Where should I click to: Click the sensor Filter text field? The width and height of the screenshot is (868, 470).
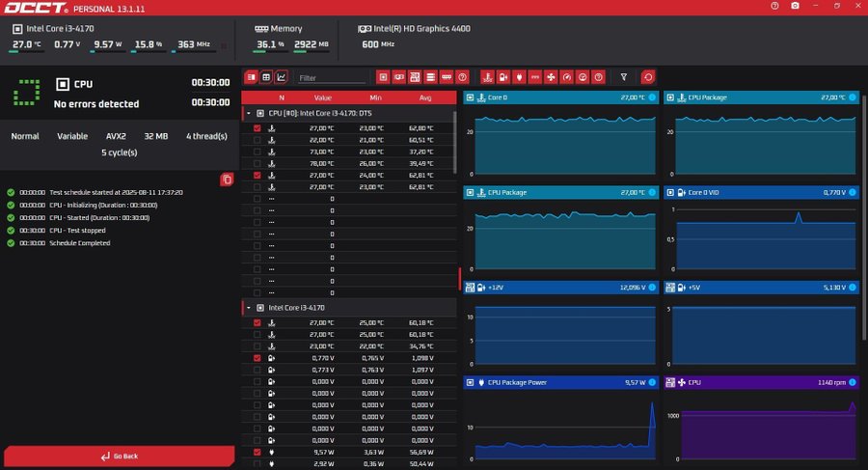pos(331,77)
